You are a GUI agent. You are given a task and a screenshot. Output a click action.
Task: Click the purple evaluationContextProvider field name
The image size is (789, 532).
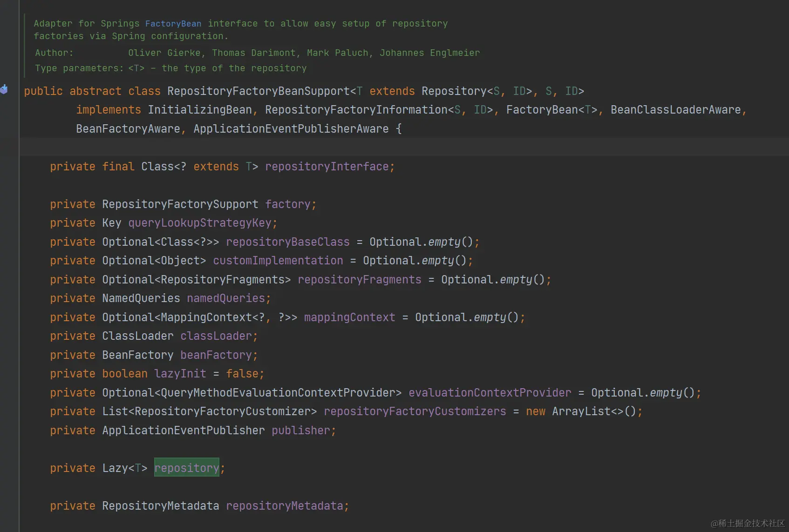click(x=490, y=393)
